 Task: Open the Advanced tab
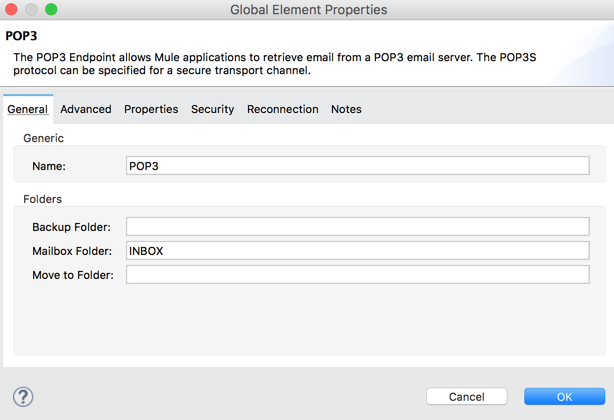pyautogui.click(x=86, y=109)
